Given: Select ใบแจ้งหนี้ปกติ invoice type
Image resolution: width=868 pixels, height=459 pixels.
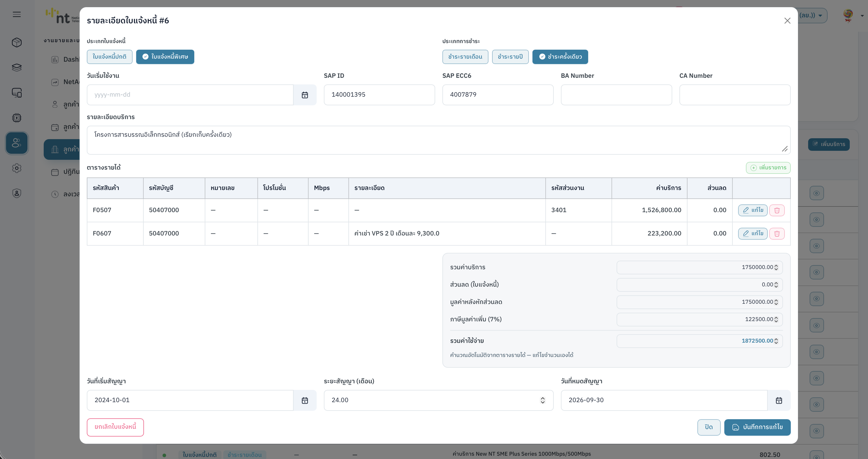Looking at the screenshot, I should (x=110, y=57).
